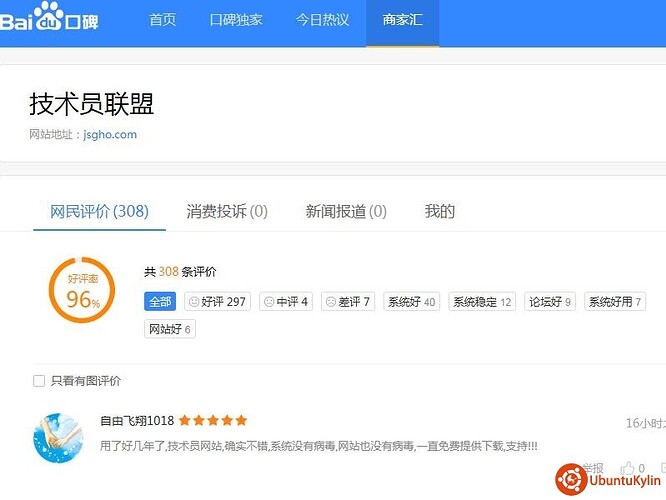Filter by 中评 4 reviews
The width and height of the screenshot is (666, 500).
pyautogui.click(x=286, y=302)
